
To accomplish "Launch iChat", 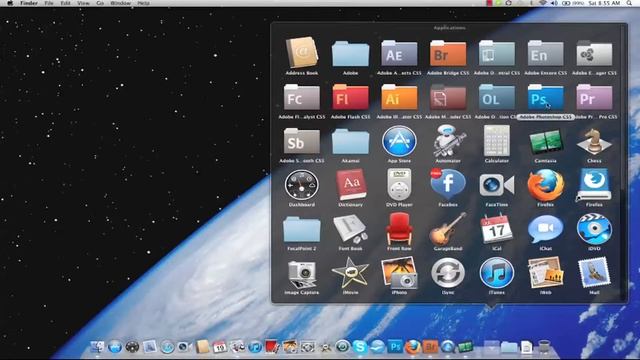I will coord(545,229).
